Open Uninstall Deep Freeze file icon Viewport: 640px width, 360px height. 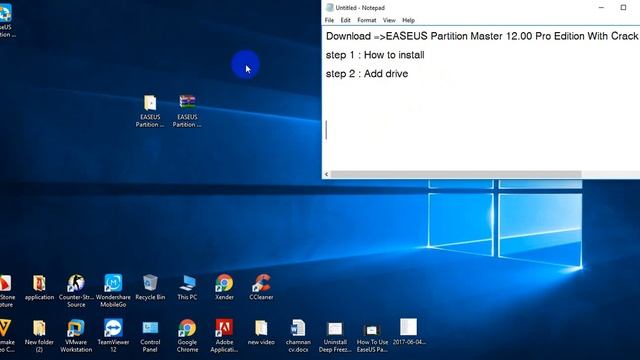point(335,329)
